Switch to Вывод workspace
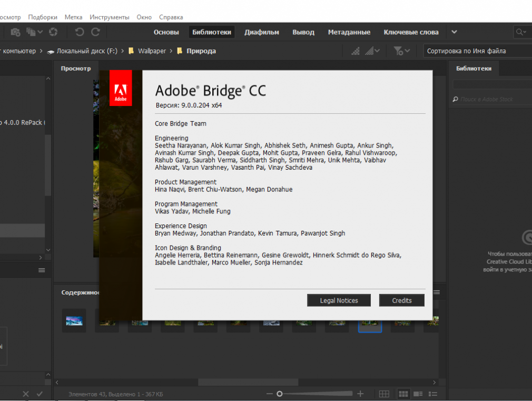Screen dimensions: 532x401 pyautogui.click(x=303, y=32)
